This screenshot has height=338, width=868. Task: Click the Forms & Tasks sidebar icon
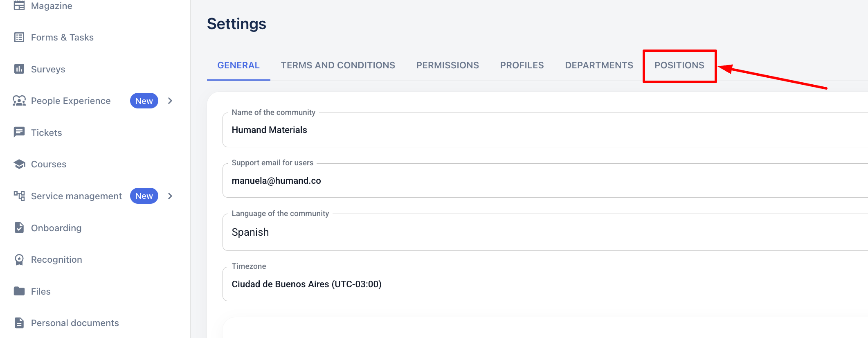(x=19, y=37)
